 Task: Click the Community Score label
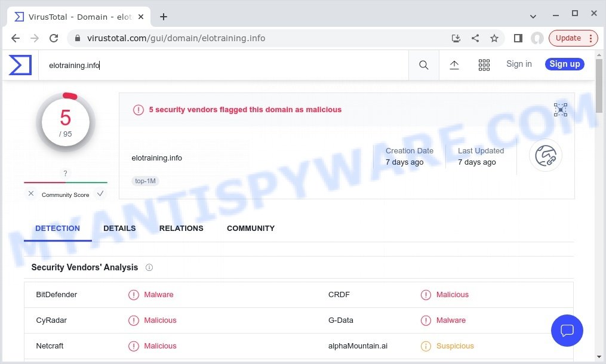tap(65, 195)
